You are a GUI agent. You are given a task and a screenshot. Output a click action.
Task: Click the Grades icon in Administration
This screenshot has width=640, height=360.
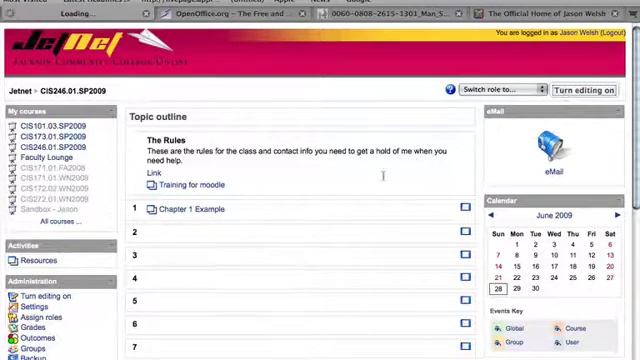point(13,327)
